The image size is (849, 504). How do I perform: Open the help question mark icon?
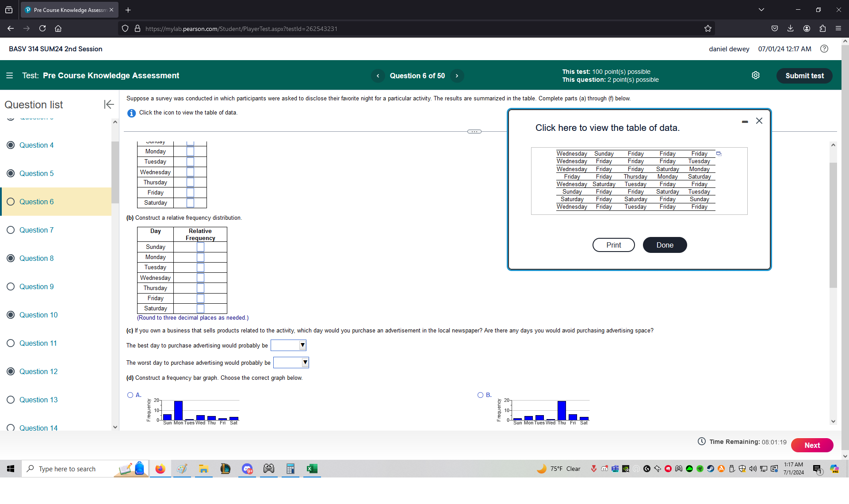click(824, 49)
